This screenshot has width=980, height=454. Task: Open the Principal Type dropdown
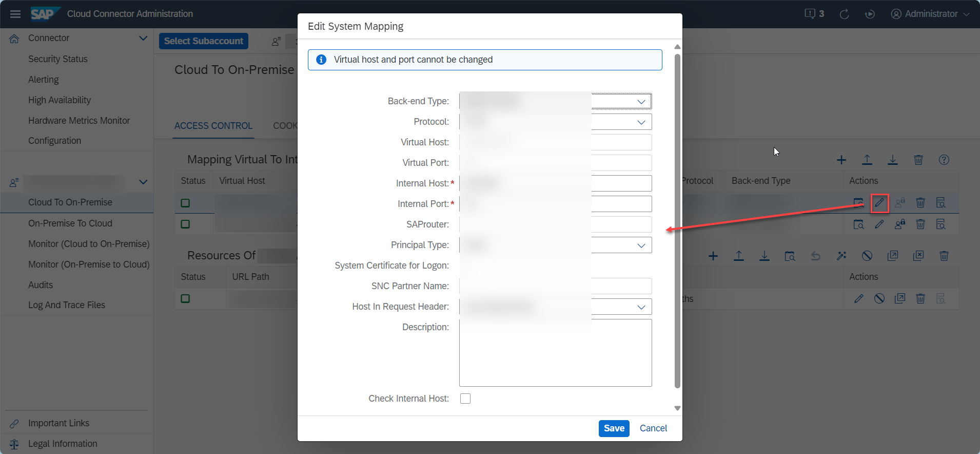(x=641, y=245)
